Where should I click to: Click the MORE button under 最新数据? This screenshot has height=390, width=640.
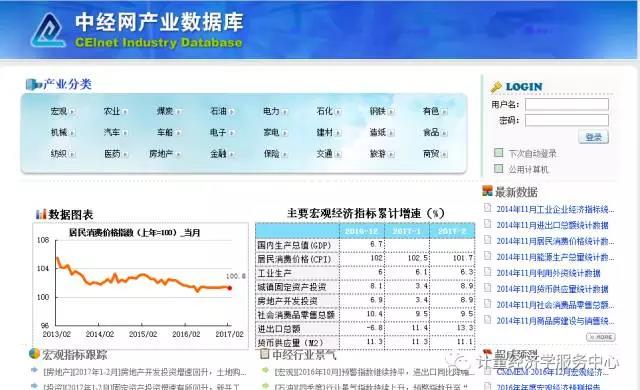[601, 337]
